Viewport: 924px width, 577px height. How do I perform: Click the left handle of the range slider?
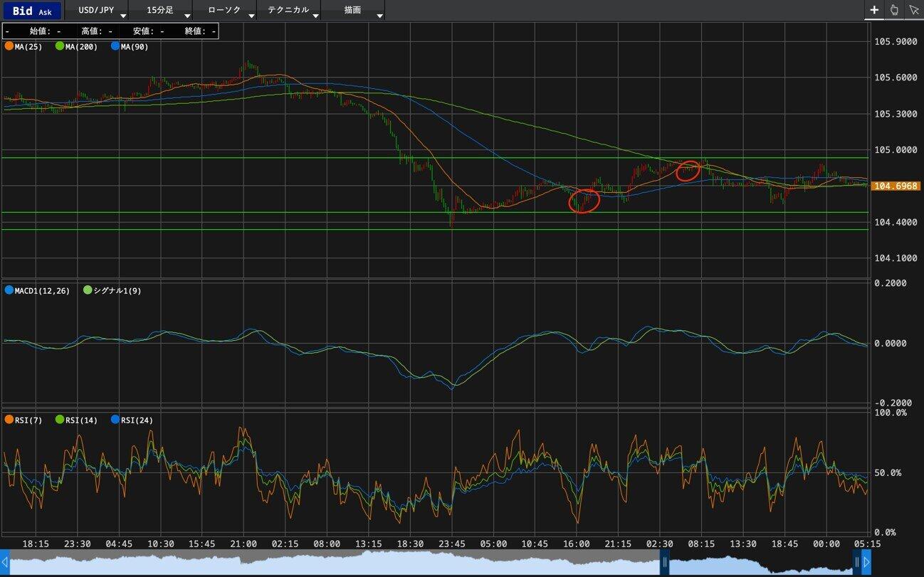point(664,563)
